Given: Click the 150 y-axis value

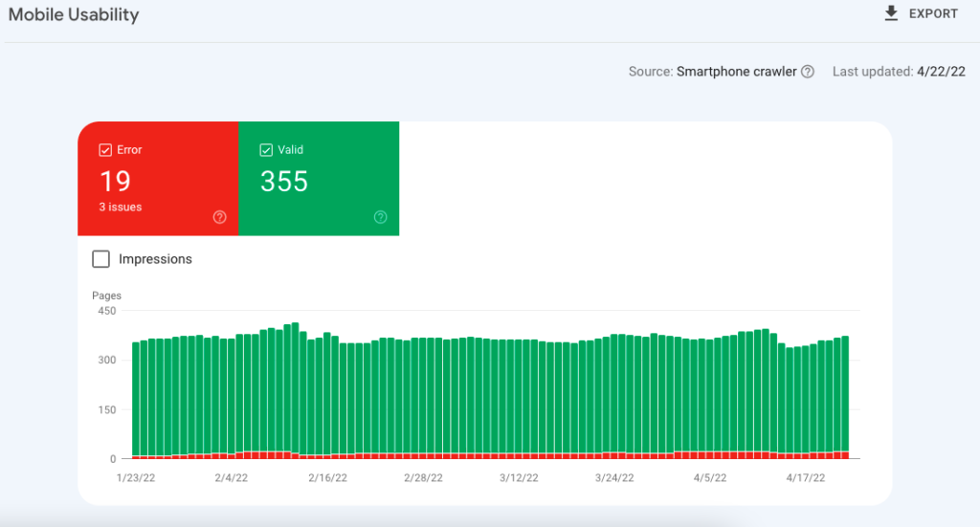Looking at the screenshot, I should click(107, 409).
